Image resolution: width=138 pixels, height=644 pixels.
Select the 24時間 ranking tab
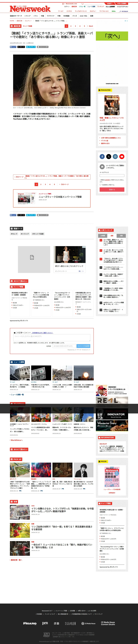pos(103,235)
